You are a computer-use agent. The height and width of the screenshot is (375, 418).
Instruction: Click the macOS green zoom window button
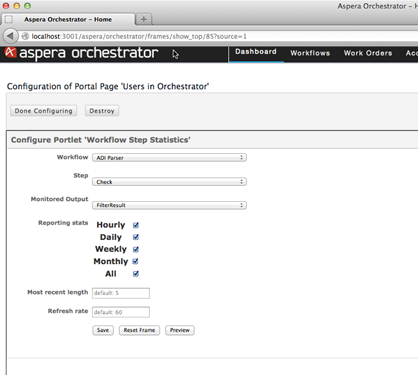click(27, 6)
